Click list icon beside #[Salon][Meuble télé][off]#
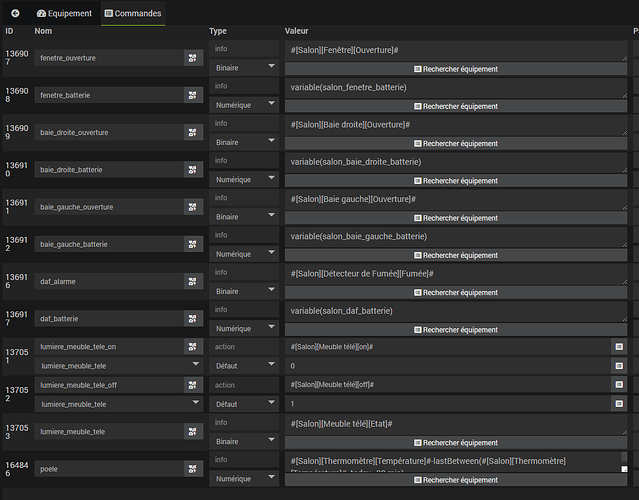The height and width of the screenshot is (500, 639). [x=619, y=384]
